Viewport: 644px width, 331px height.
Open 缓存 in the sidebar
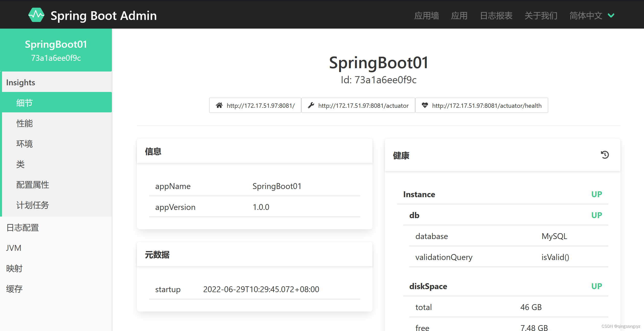56,289
